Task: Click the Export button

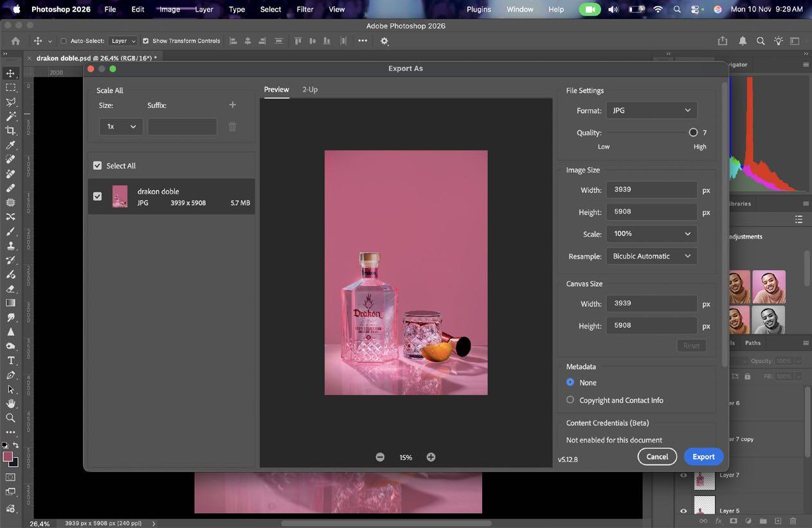Action: [703, 457]
